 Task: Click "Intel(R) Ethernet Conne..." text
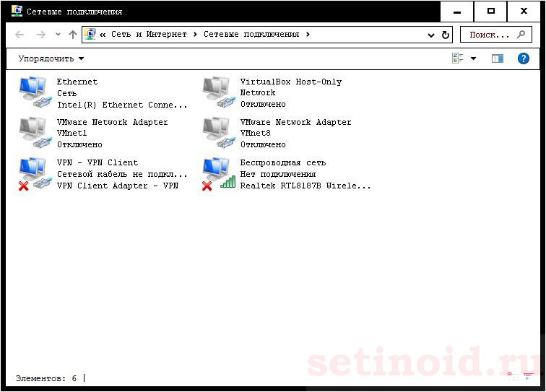click(x=122, y=105)
